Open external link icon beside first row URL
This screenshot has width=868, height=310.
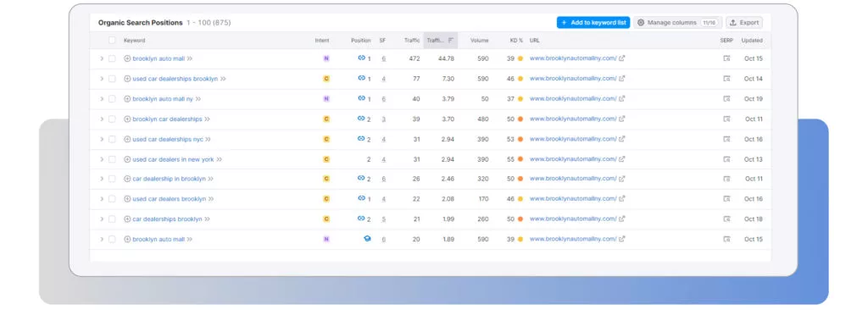[x=621, y=58]
